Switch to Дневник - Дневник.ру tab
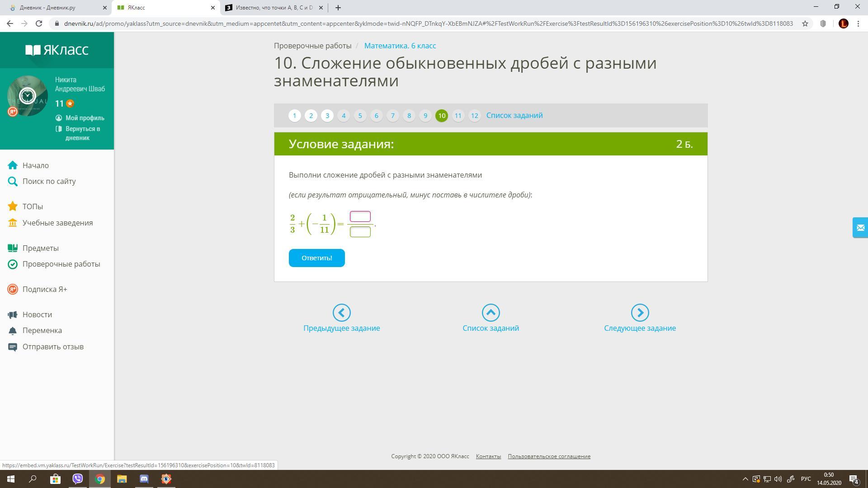Image resolution: width=868 pixels, height=488 pixels. pyautogui.click(x=48, y=8)
